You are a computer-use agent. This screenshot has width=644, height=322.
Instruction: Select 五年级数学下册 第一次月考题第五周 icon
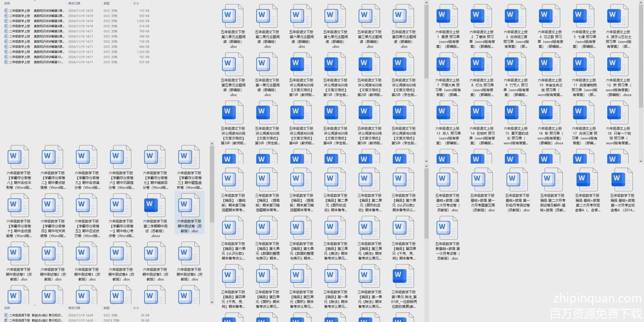click(x=482, y=180)
